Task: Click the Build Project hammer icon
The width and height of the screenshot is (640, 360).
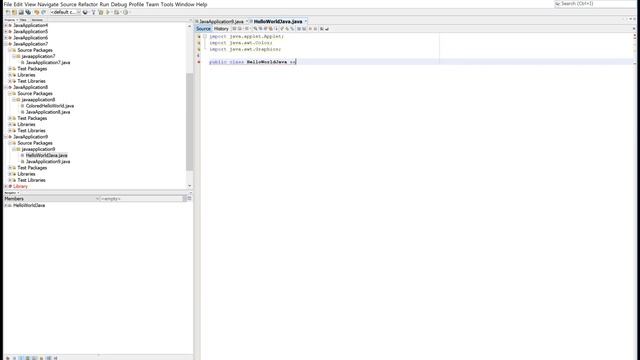Action: tap(93, 12)
